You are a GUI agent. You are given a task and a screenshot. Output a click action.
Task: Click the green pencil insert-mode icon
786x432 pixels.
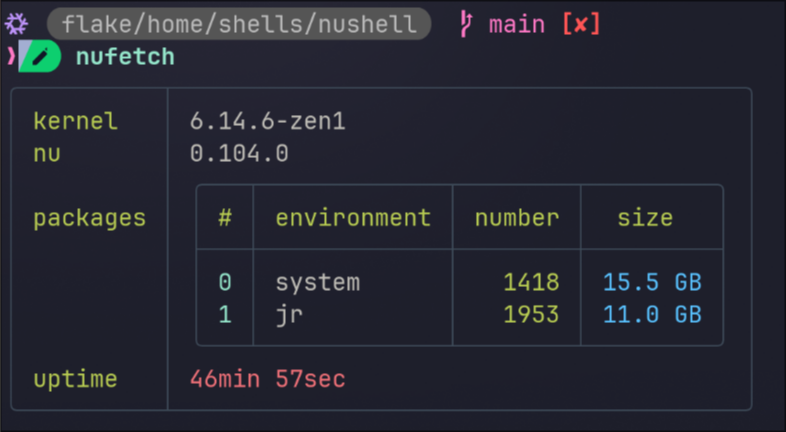40,57
